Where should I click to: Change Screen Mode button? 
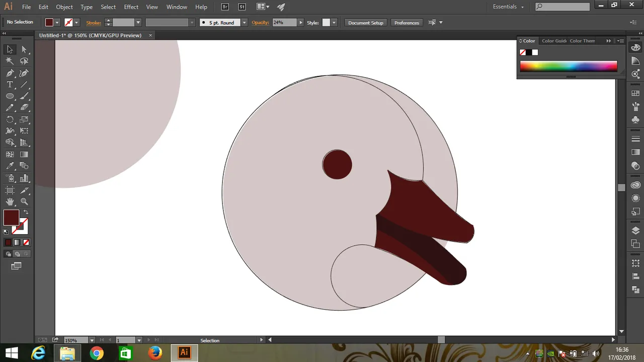(16, 265)
